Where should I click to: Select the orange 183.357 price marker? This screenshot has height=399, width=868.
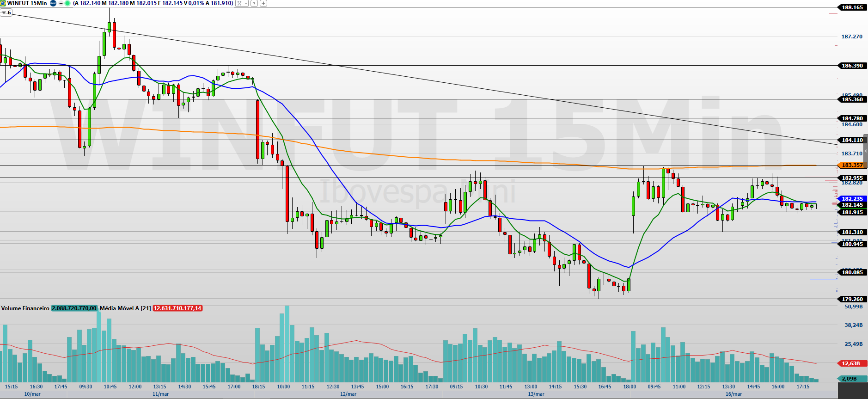tap(851, 165)
